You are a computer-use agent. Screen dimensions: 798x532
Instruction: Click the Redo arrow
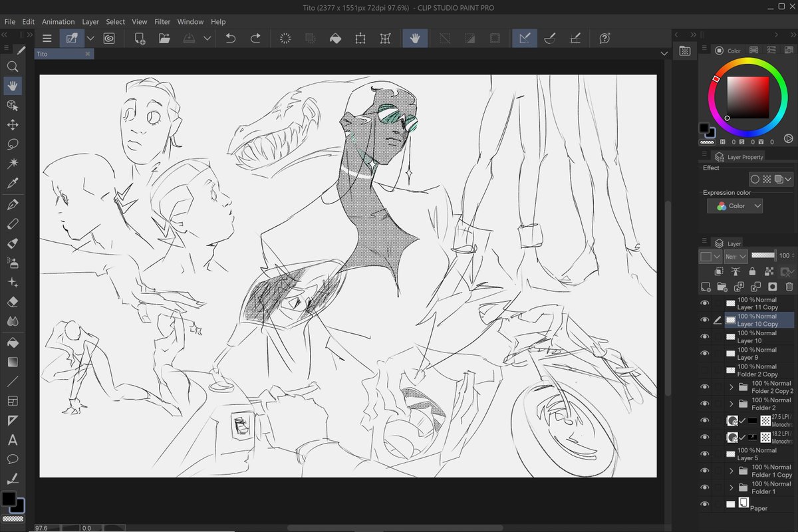pos(255,39)
